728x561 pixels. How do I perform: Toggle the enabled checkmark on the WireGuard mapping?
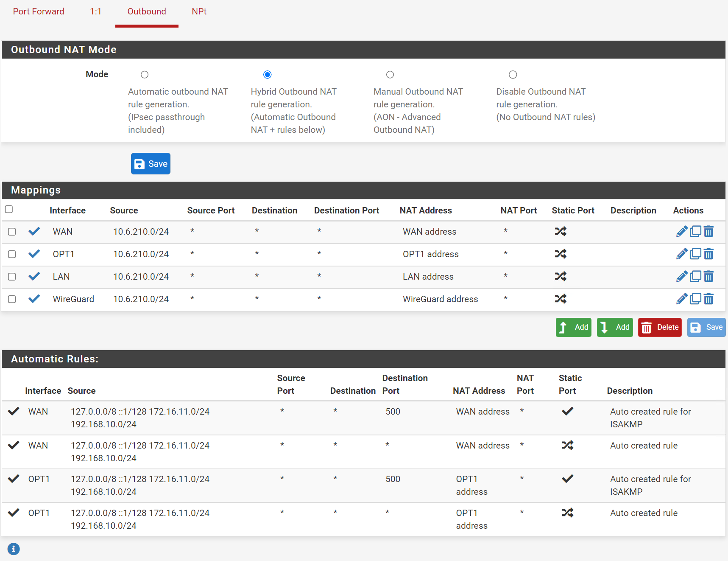pyautogui.click(x=34, y=299)
